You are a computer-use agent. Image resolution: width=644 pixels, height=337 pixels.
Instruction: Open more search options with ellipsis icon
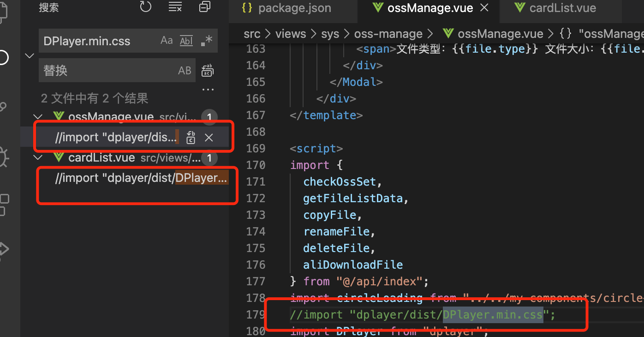(207, 90)
